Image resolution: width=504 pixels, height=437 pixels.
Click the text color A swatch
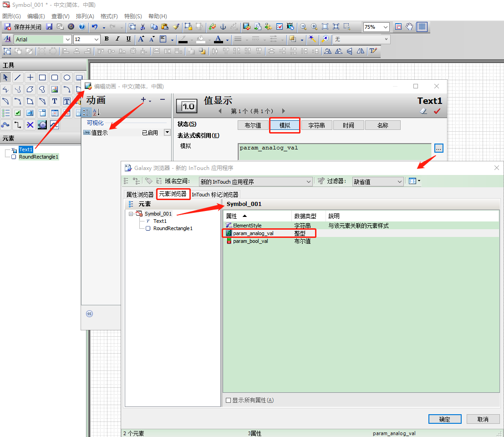coord(218,39)
